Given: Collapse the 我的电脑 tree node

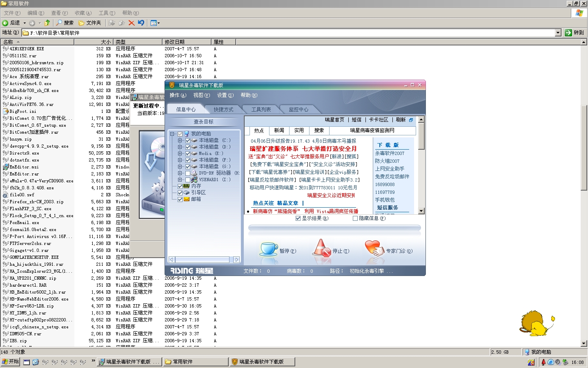Looking at the screenshot, I should (x=173, y=134).
